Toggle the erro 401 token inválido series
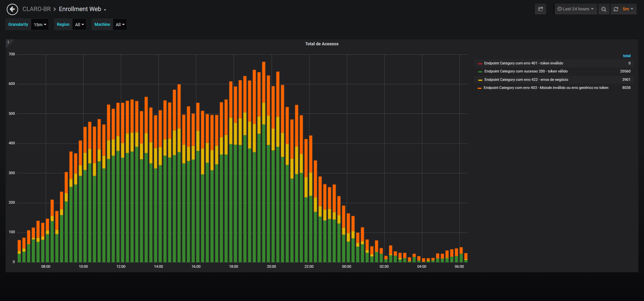The image size is (644, 301). [x=524, y=63]
